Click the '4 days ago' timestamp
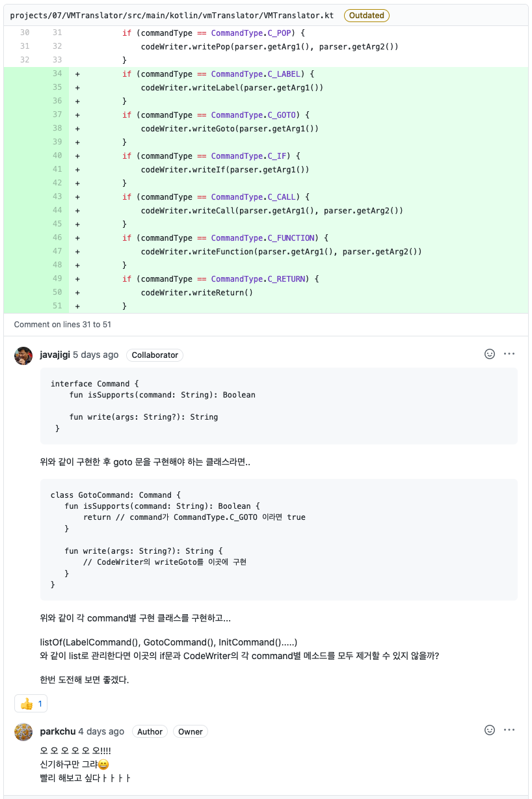Image resolution: width=532 pixels, height=799 pixels. (101, 731)
